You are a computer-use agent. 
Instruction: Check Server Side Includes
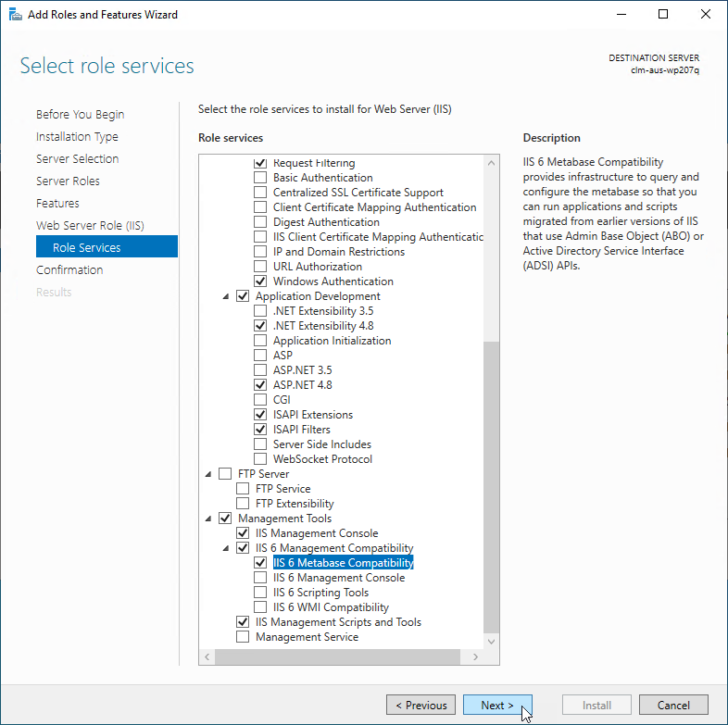pos(260,444)
